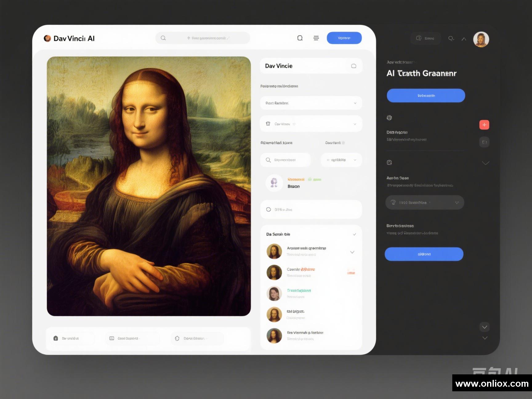The width and height of the screenshot is (532, 399).
Task: Click the search field in generated tools section
Action: (286, 160)
